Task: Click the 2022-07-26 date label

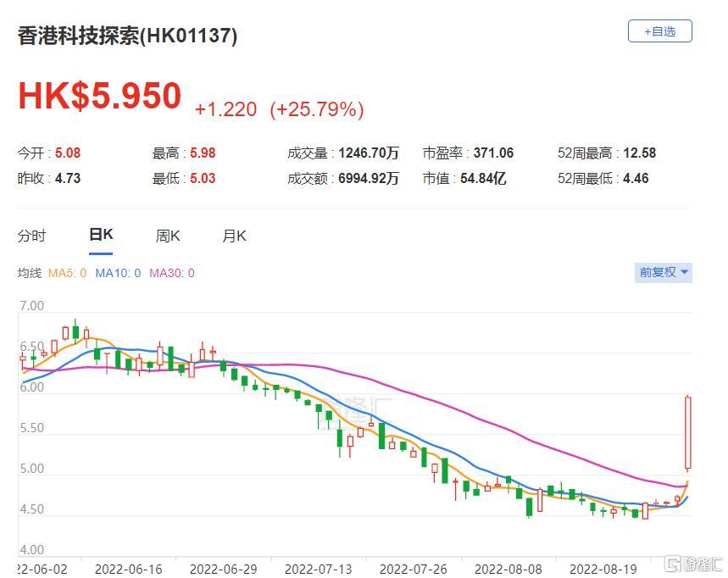Action: 414,570
